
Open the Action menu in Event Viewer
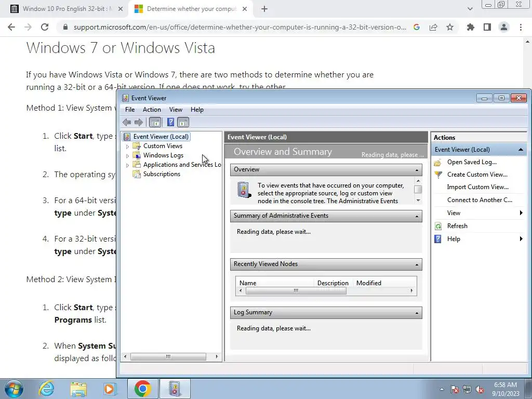point(152,110)
